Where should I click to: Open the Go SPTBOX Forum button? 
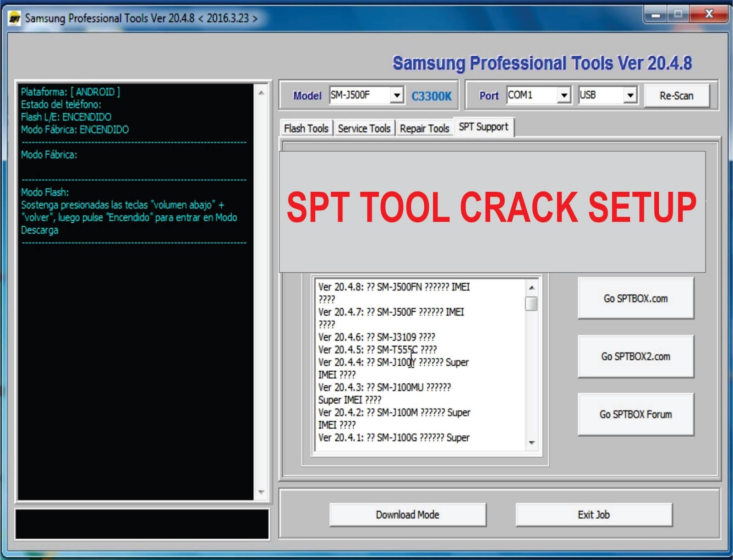tap(636, 414)
